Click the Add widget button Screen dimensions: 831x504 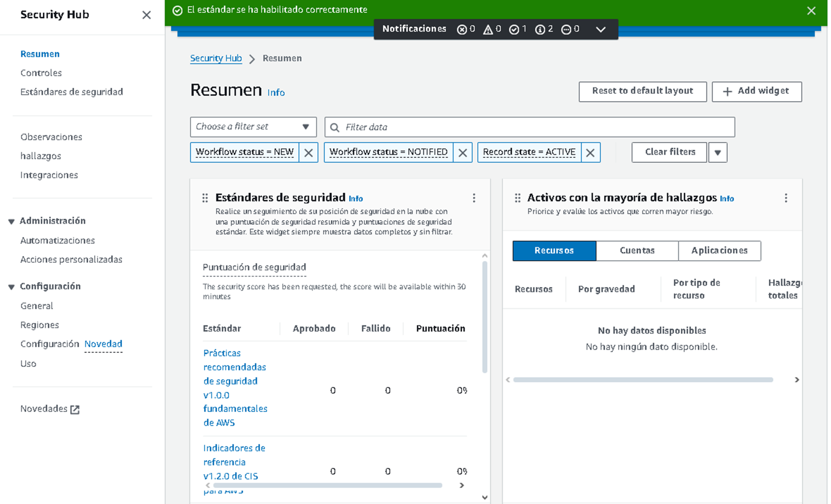(756, 91)
